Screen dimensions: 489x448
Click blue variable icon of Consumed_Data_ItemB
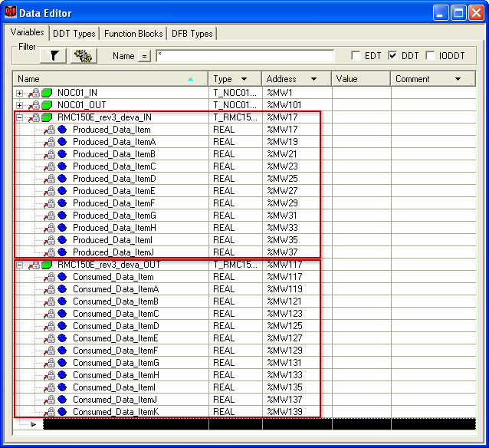point(62,301)
